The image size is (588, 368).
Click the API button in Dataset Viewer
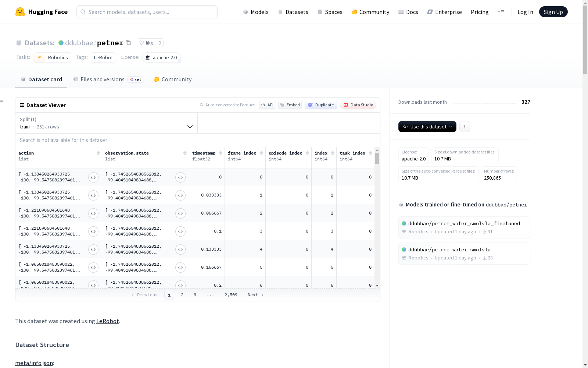click(267, 105)
